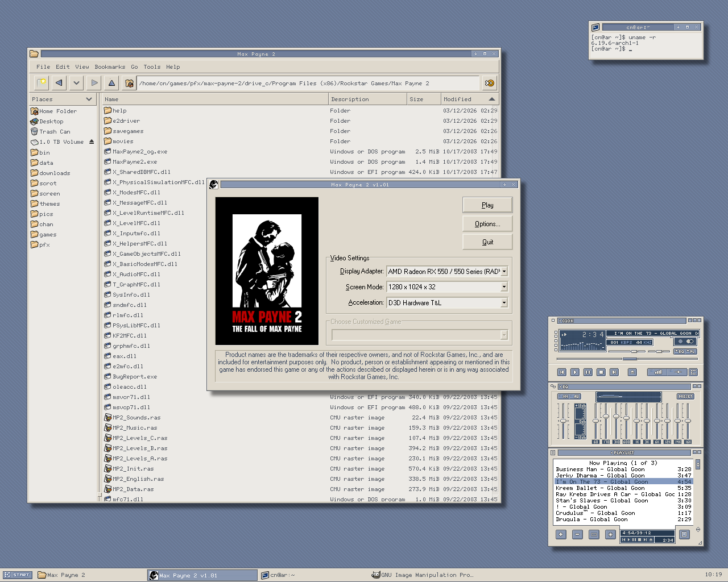This screenshot has width=728, height=582.
Task: Open the playlist window menu icon
Action: 553,453
